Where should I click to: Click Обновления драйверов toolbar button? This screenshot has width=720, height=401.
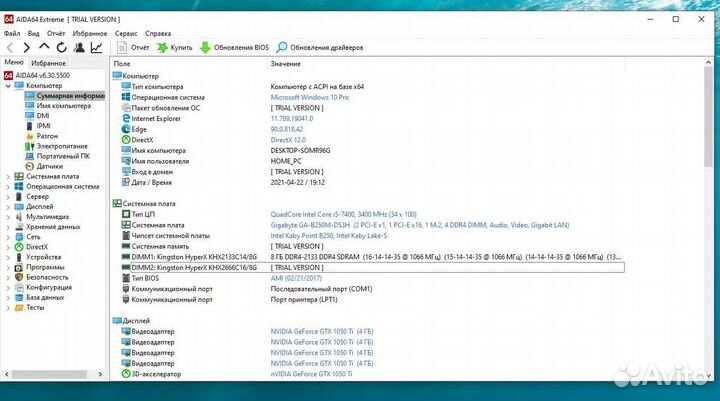pos(320,47)
